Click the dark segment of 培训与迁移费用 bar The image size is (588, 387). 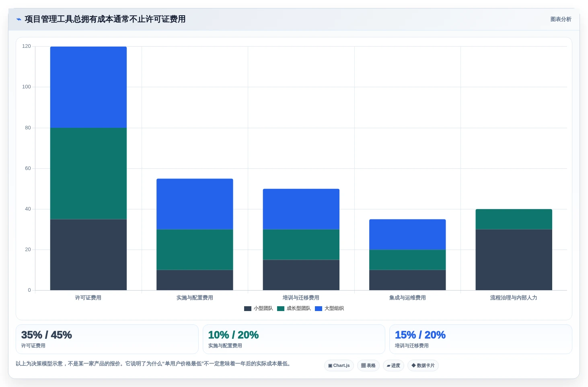tap(301, 275)
